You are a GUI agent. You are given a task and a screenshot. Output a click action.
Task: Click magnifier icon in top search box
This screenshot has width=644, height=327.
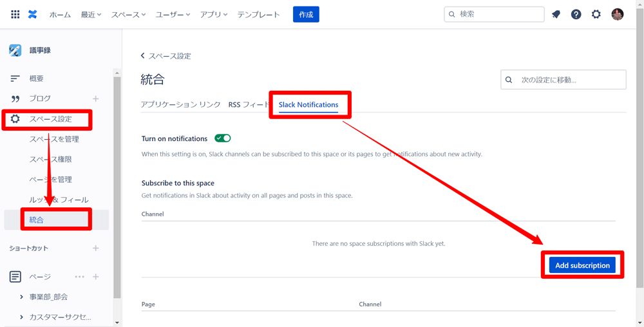[x=452, y=14]
